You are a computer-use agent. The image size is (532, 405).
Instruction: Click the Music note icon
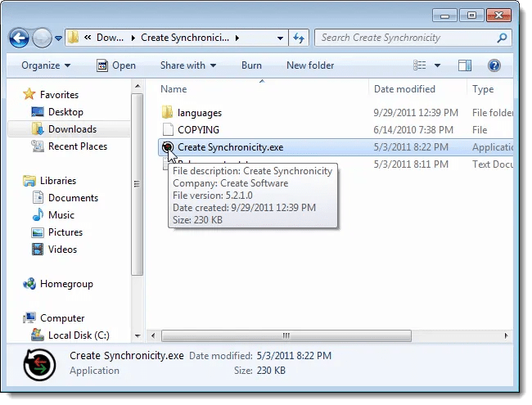[38, 214]
